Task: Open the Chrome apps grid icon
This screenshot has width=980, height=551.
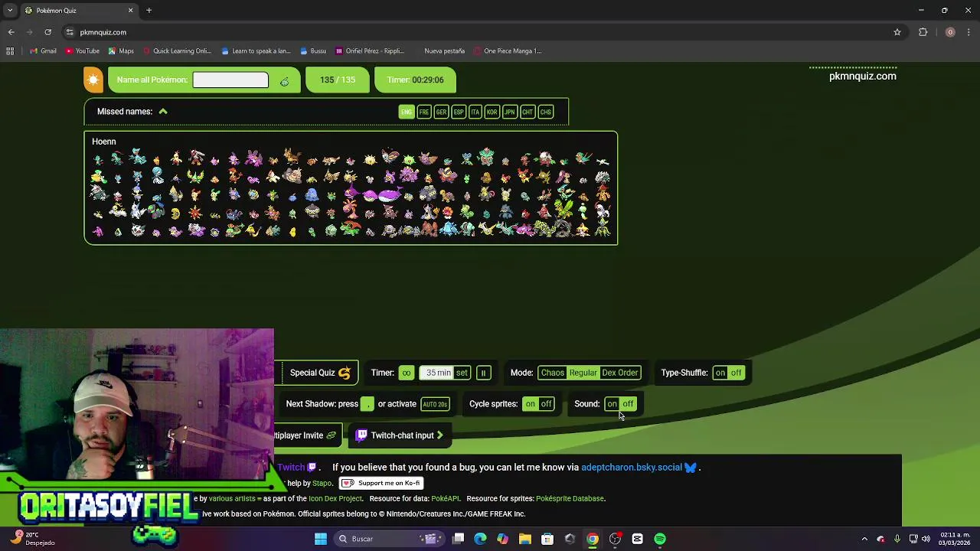Action: tap(10, 51)
